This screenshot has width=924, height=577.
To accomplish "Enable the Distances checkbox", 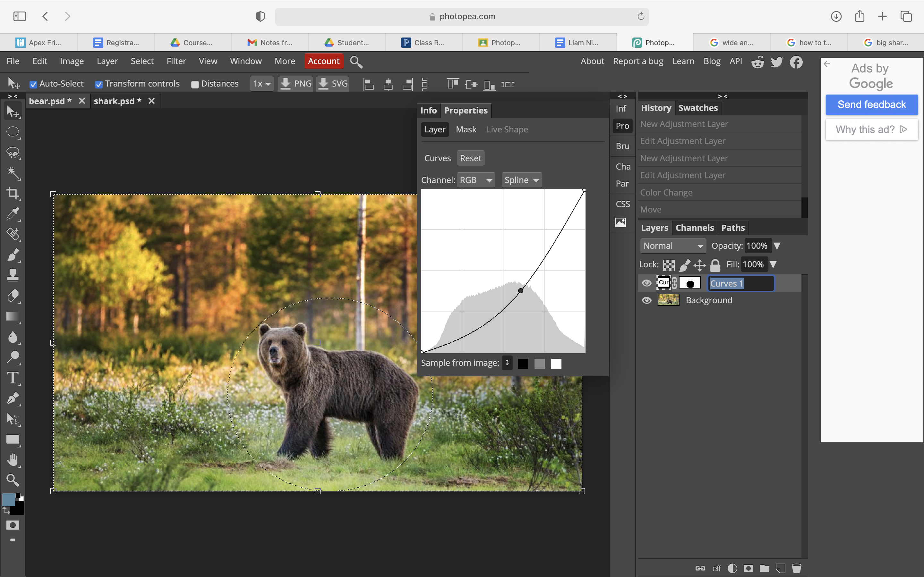I will click(195, 84).
